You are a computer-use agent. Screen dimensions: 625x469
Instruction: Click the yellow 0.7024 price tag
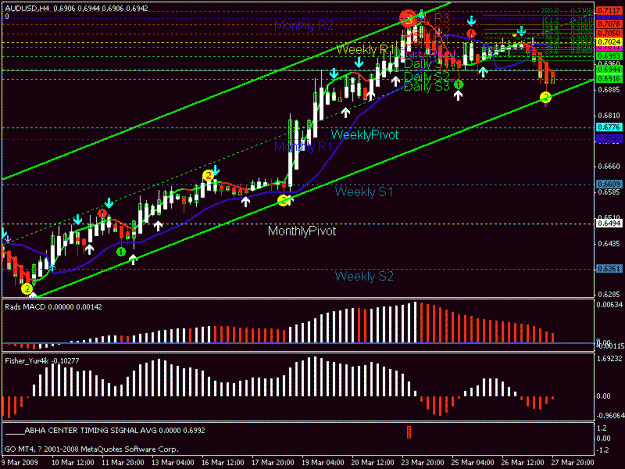tap(609, 42)
